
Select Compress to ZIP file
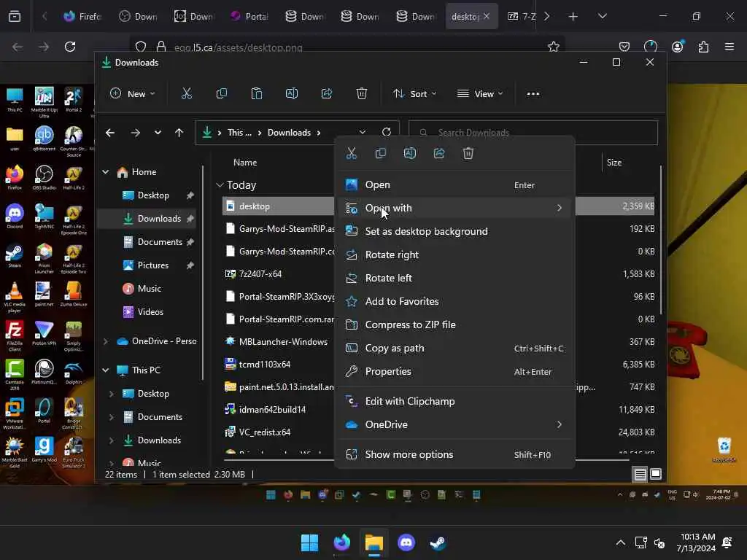[455, 324]
